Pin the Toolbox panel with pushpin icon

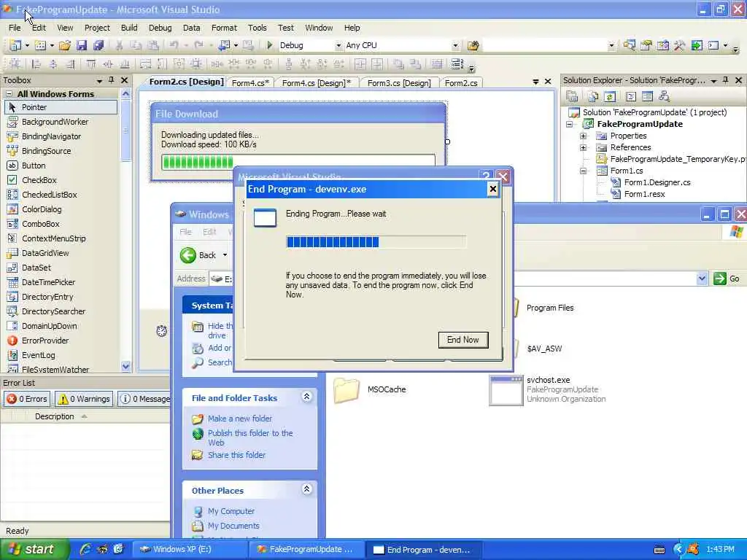point(111,80)
